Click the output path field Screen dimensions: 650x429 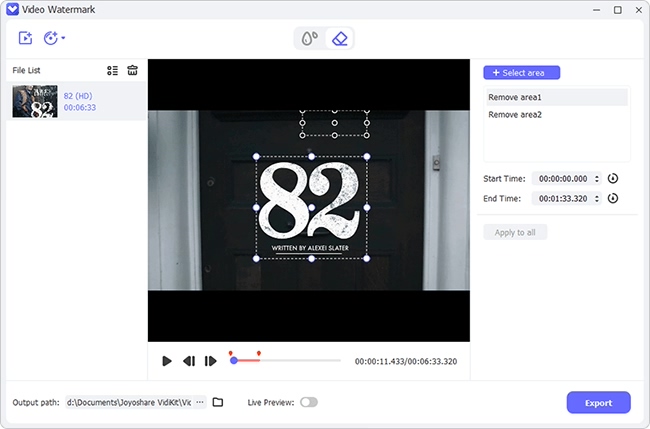click(x=129, y=402)
